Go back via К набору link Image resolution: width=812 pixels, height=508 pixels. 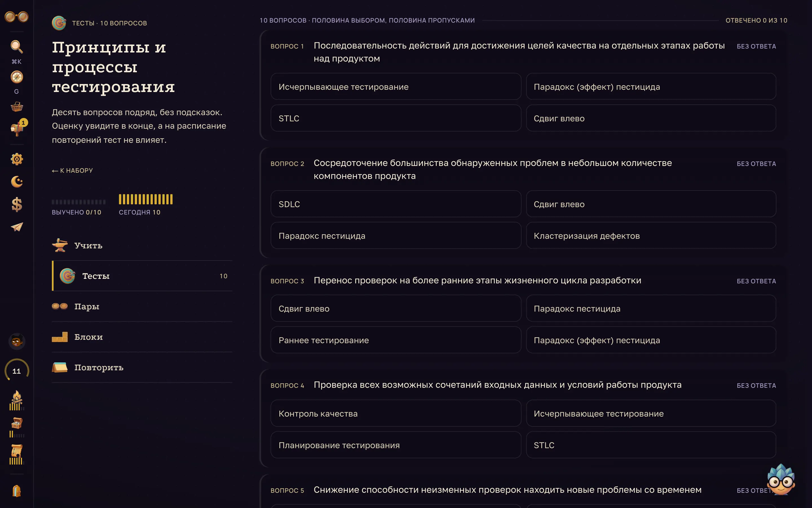tap(72, 171)
